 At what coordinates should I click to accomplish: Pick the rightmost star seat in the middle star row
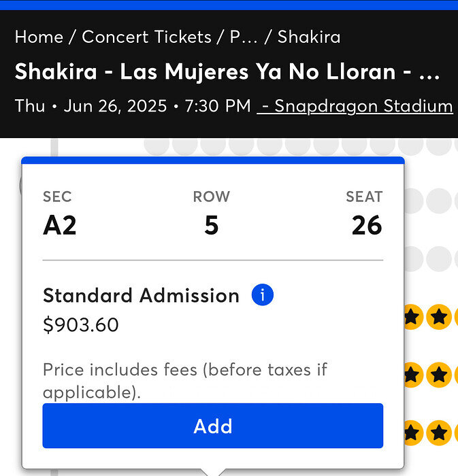pyautogui.click(x=440, y=374)
